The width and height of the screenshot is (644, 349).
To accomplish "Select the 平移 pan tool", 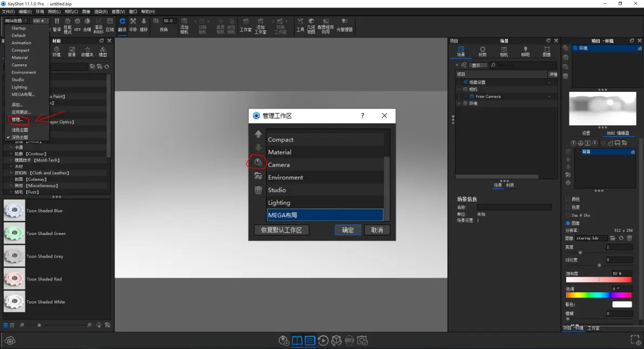I will point(133,25).
